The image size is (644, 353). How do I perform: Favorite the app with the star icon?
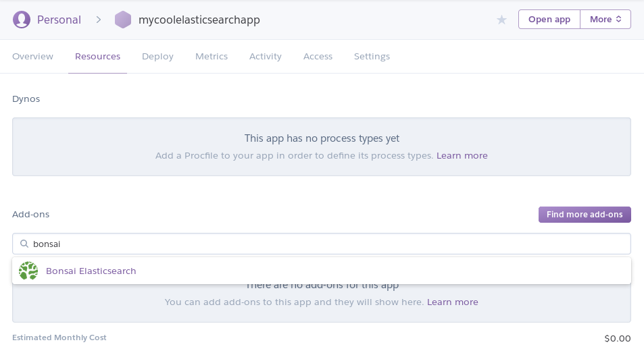pos(501,20)
